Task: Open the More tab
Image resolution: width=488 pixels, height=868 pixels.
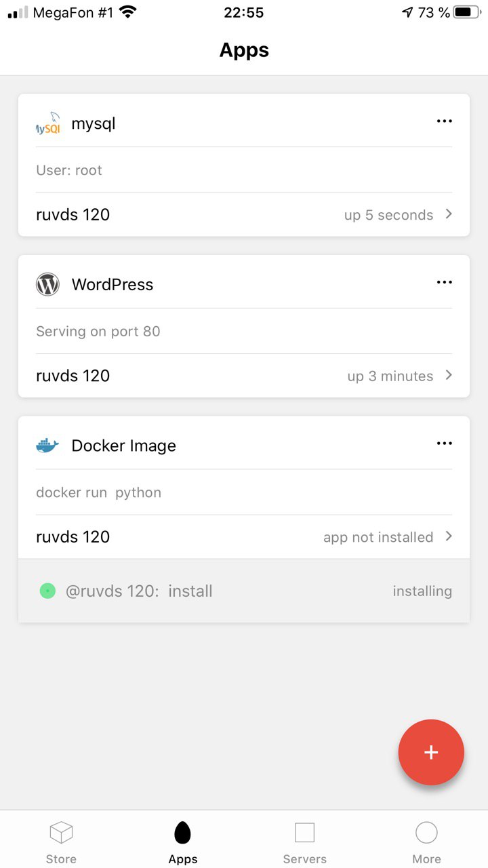Action: 426,840
